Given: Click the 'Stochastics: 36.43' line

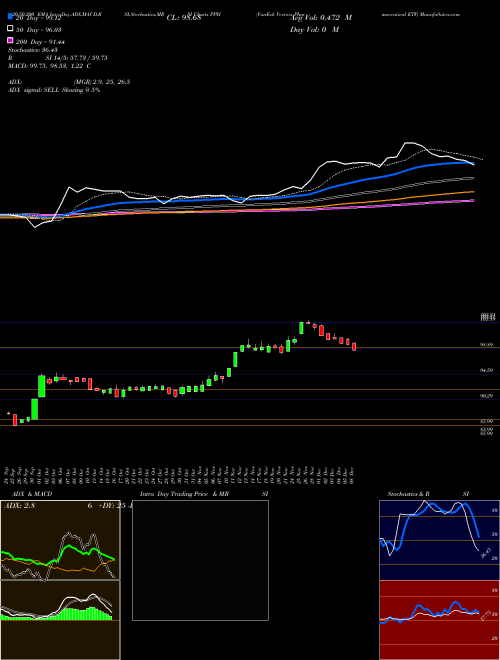Looking at the screenshot, I should tap(33, 50).
